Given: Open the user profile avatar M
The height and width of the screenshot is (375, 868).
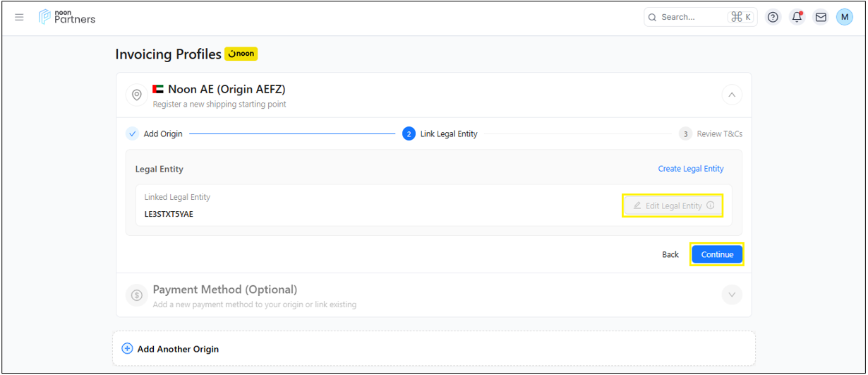Looking at the screenshot, I should click(x=845, y=17).
